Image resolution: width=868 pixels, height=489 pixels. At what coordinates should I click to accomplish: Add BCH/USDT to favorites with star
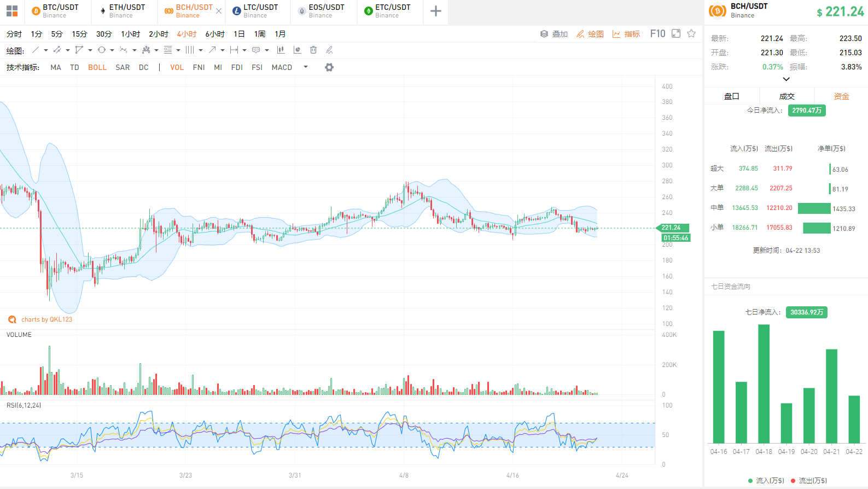click(691, 33)
